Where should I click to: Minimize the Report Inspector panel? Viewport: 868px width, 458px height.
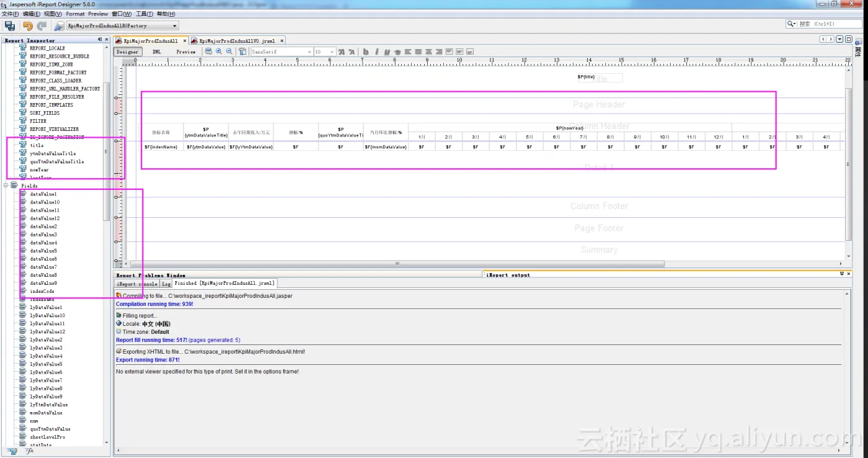[x=100, y=40]
